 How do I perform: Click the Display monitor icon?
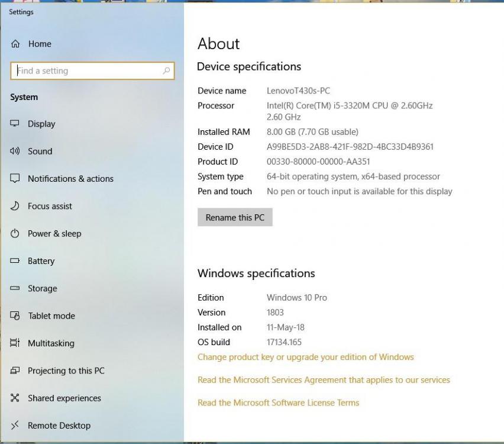(x=15, y=124)
